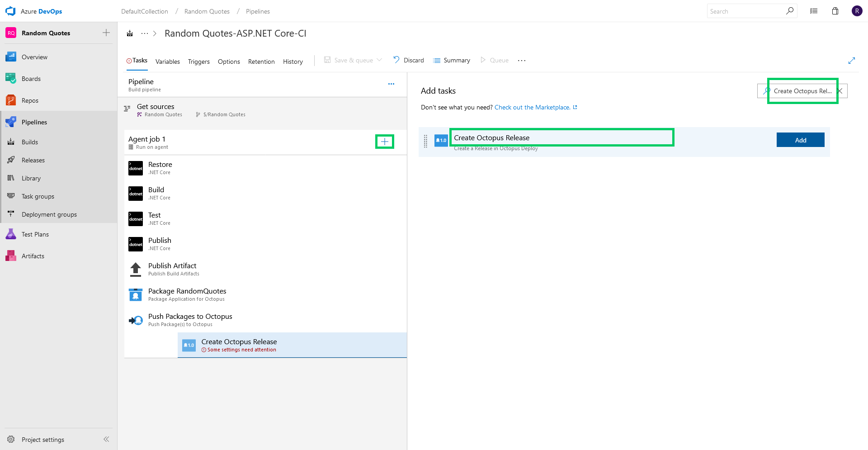Open the pipeline Summary
This screenshot has height=450, width=868.
coord(452,60)
